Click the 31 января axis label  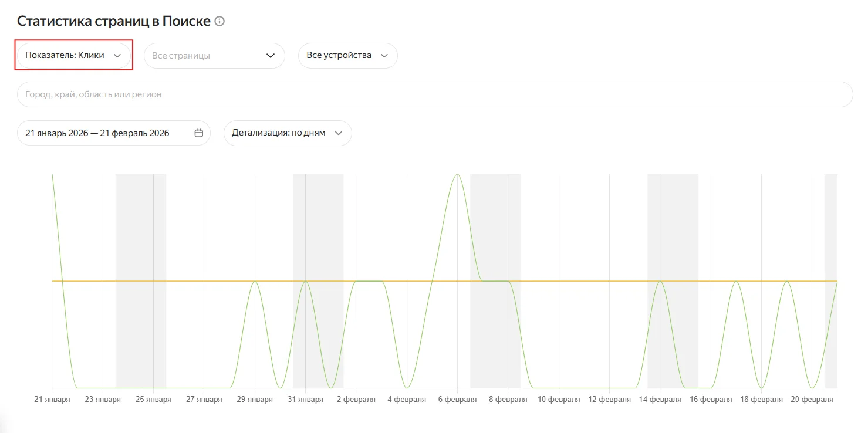tap(306, 400)
